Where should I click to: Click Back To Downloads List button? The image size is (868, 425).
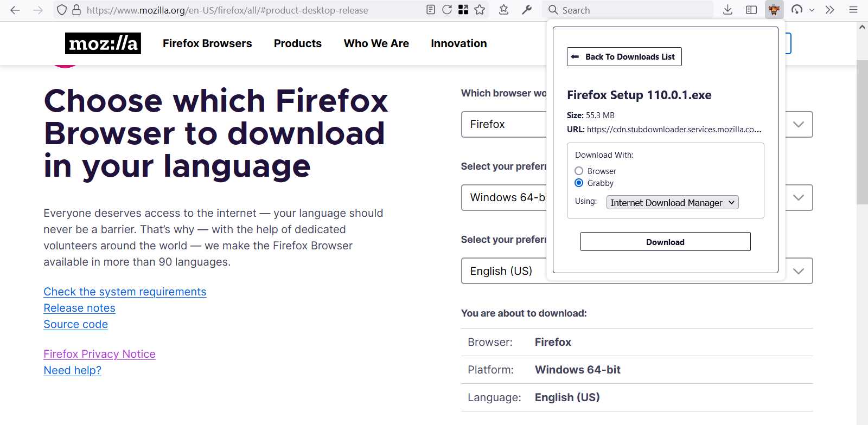click(x=624, y=56)
